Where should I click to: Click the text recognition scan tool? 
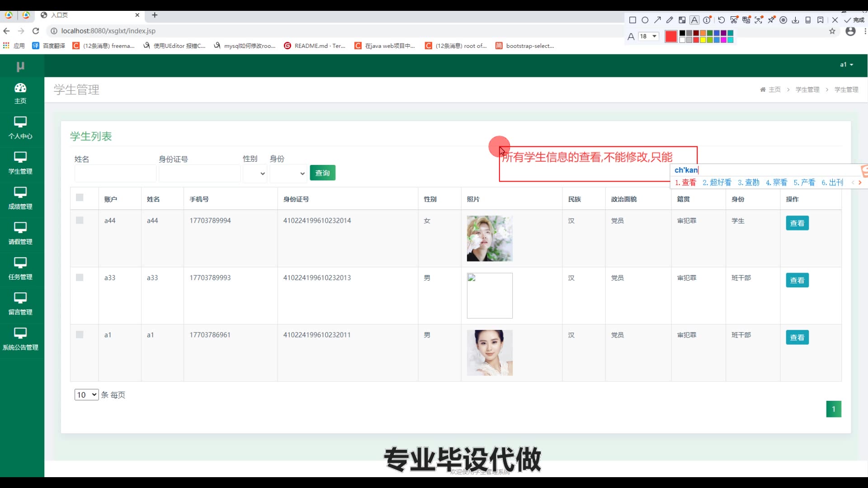759,20
